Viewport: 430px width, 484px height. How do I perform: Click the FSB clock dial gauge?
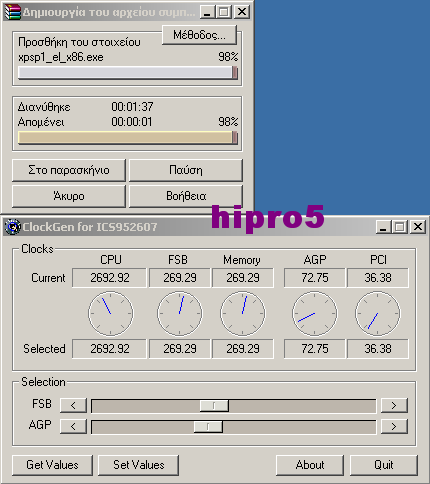click(x=180, y=313)
